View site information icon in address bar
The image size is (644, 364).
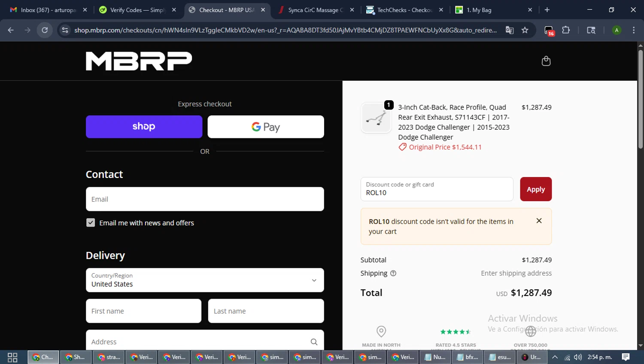[65, 30]
